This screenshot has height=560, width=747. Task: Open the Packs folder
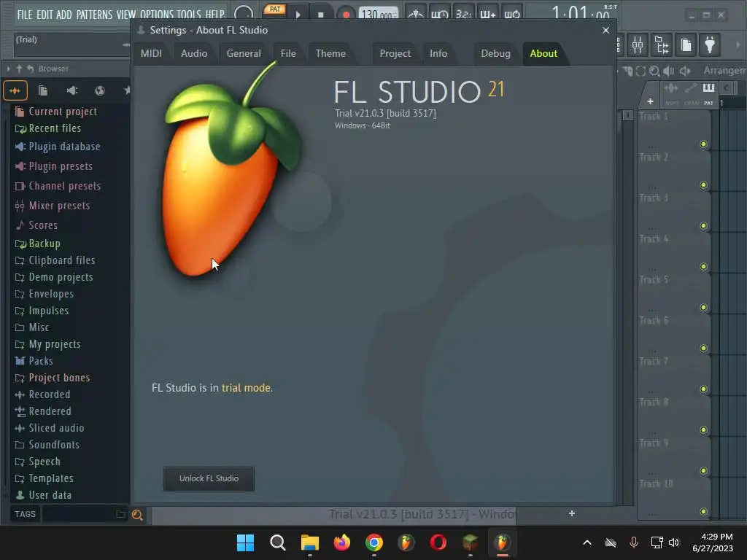tap(34, 361)
